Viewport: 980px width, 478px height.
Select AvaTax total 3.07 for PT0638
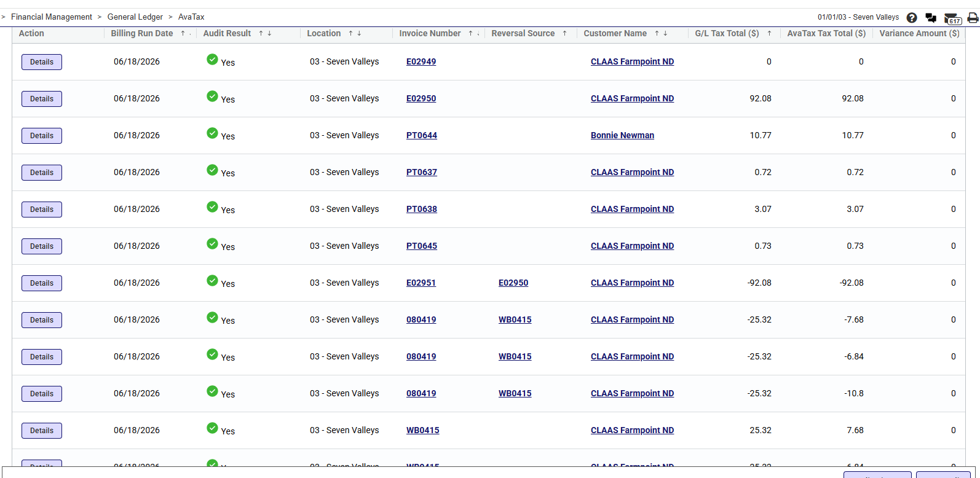point(855,210)
